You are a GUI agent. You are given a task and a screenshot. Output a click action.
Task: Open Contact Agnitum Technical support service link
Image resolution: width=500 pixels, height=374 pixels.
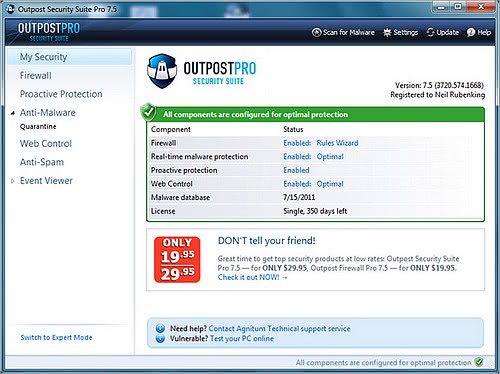tap(279, 329)
